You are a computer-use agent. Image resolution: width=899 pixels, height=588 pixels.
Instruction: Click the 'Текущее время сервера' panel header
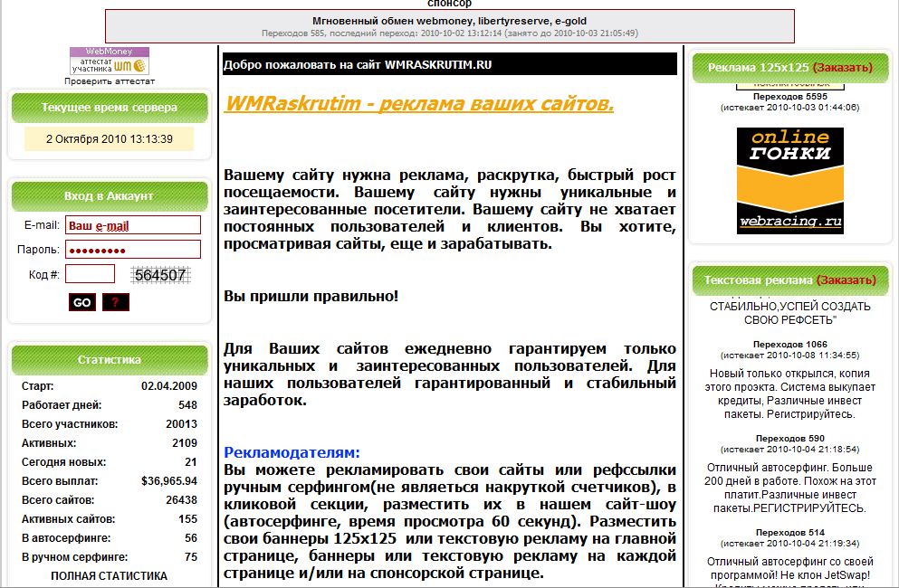tap(109, 108)
